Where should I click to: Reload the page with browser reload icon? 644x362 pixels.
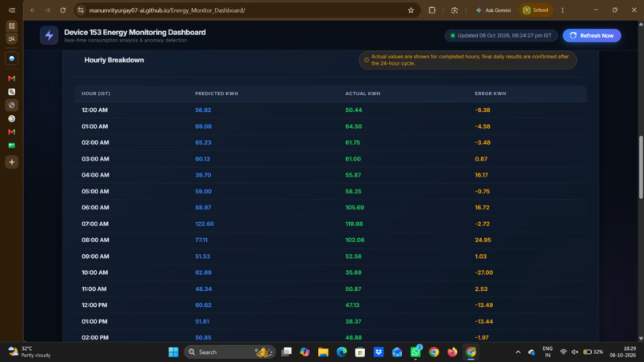coord(63,10)
